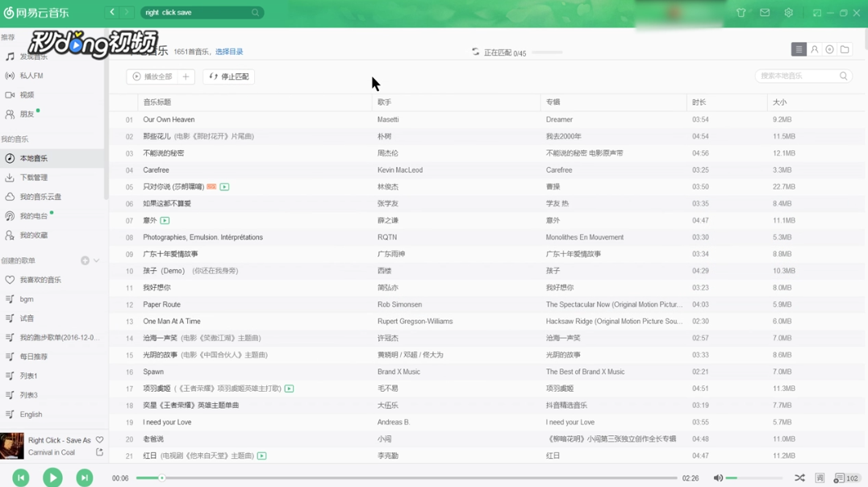
Task: Seek on the playback progress slider
Action: click(x=407, y=477)
